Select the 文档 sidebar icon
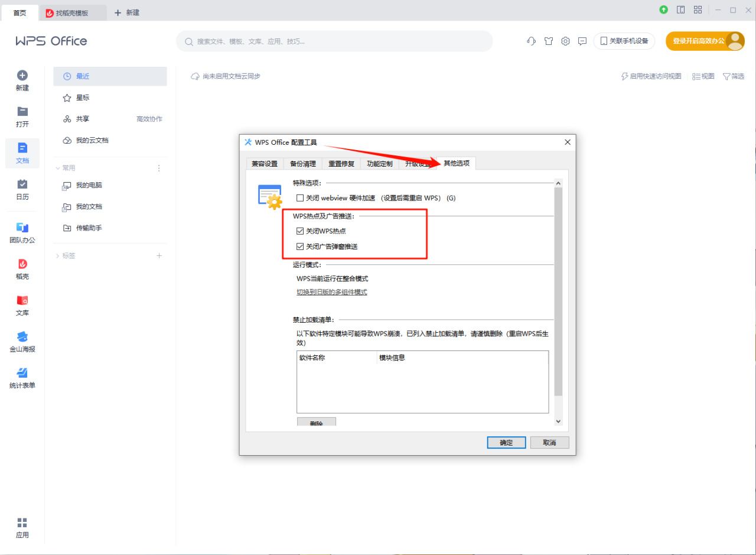Screen dimensions: 756x555 [x=22, y=154]
